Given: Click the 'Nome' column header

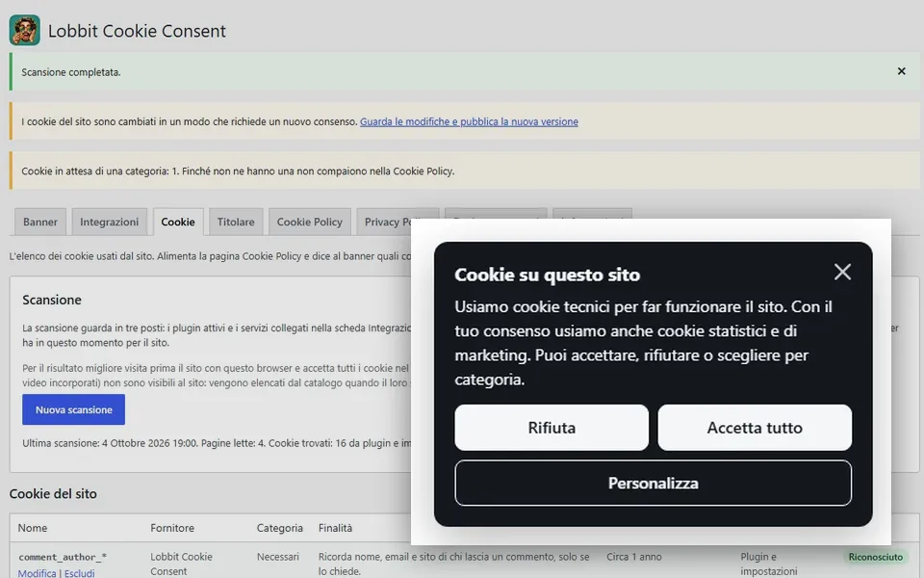Looking at the screenshot, I should tap(33, 528).
